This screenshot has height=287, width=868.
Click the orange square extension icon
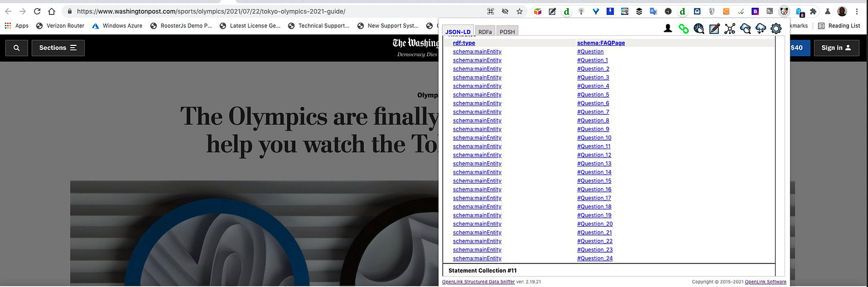726,11
